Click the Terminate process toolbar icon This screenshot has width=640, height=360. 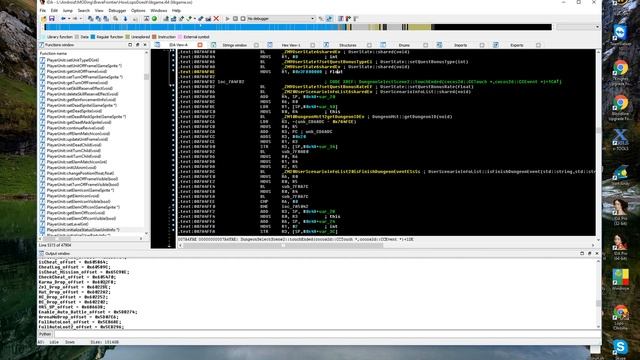[x=243, y=19]
